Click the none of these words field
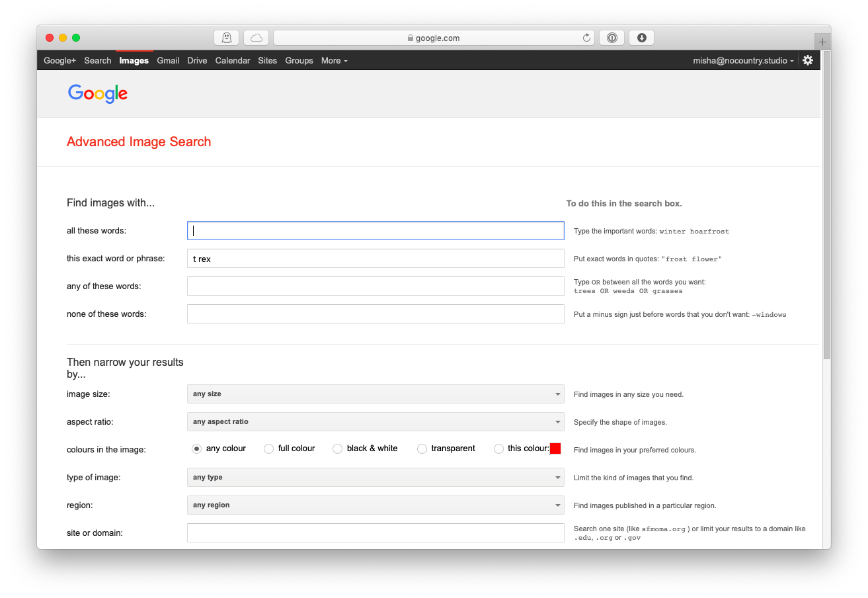This screenshot has width=868, height=598. coord(375,314)
